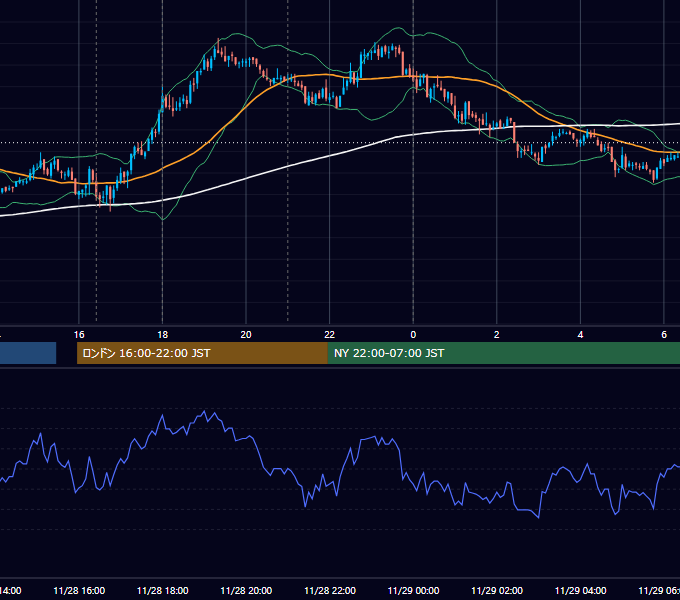This screenshot has width=680, height=600.
Task: Click hour label 0 on upper axis
Action: (x=413, y=335)
